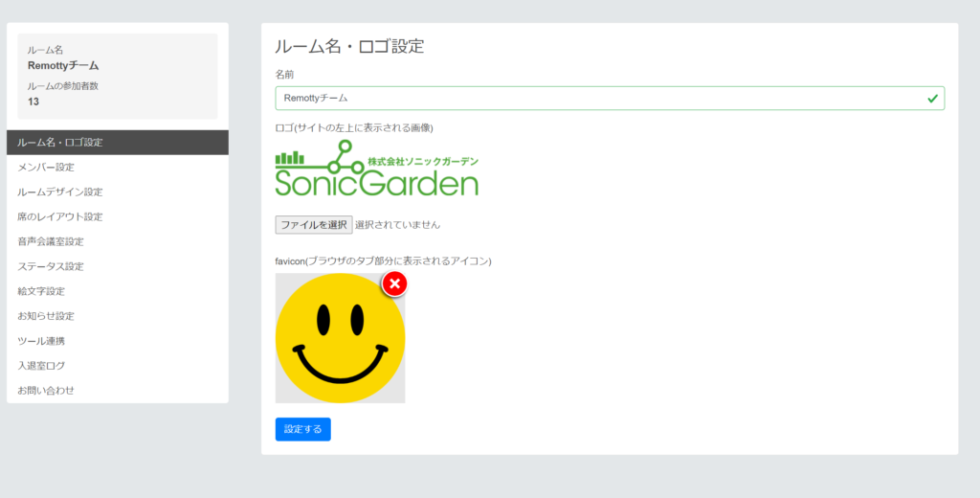
Task: Click 選択されていません file status text
Action: pyautogui.click(x=397, y=225)
